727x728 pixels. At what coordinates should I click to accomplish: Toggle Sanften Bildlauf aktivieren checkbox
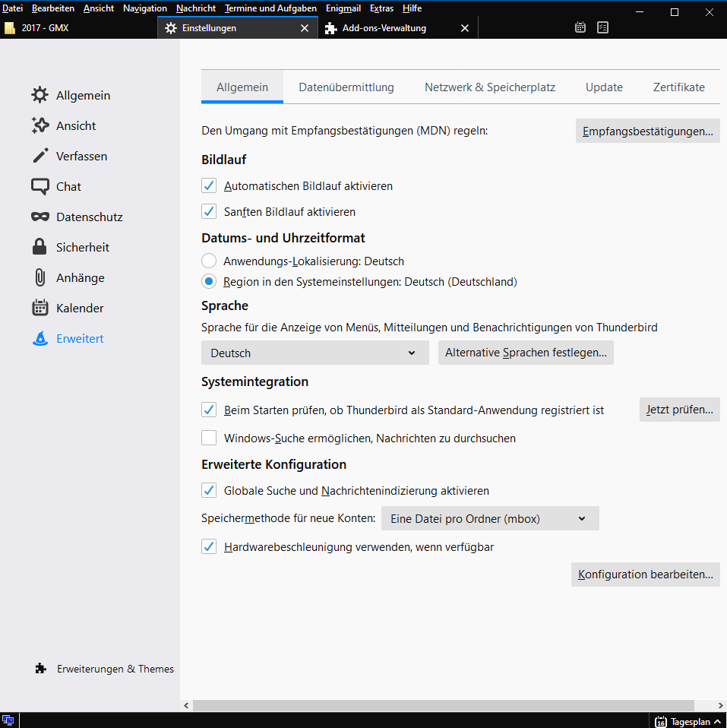(209, 211)
